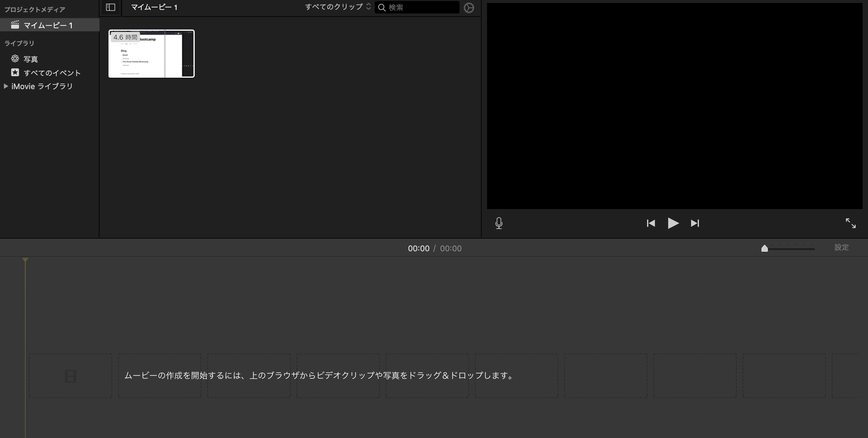
Task: Click the playhead marker at timeline start
Action: (x=25, y=260)
